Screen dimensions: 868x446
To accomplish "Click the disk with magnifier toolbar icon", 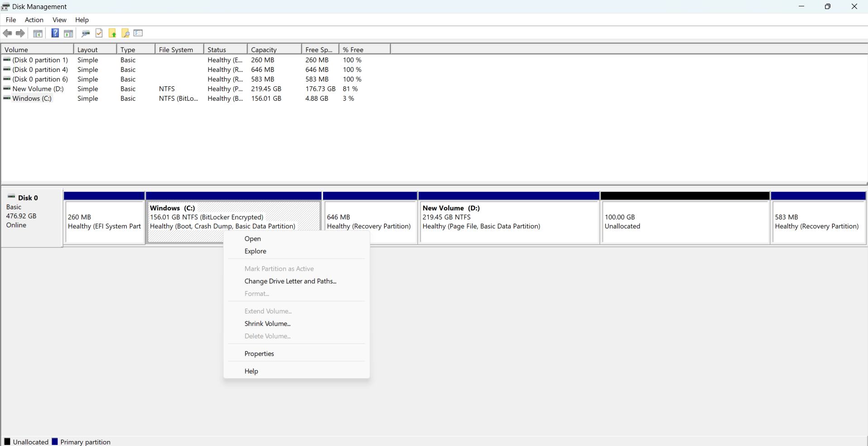I will pyautogui.click(x=86, y=33).
